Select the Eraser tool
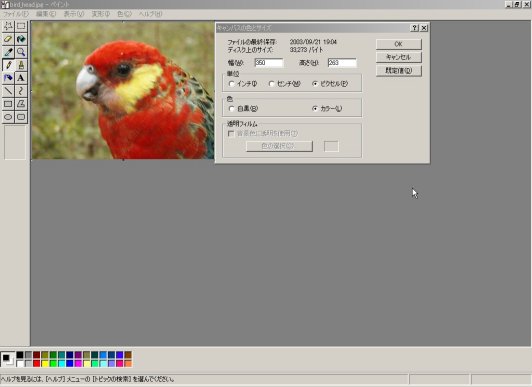The width and height of the screenshot is (532, 387). [8, 39]
